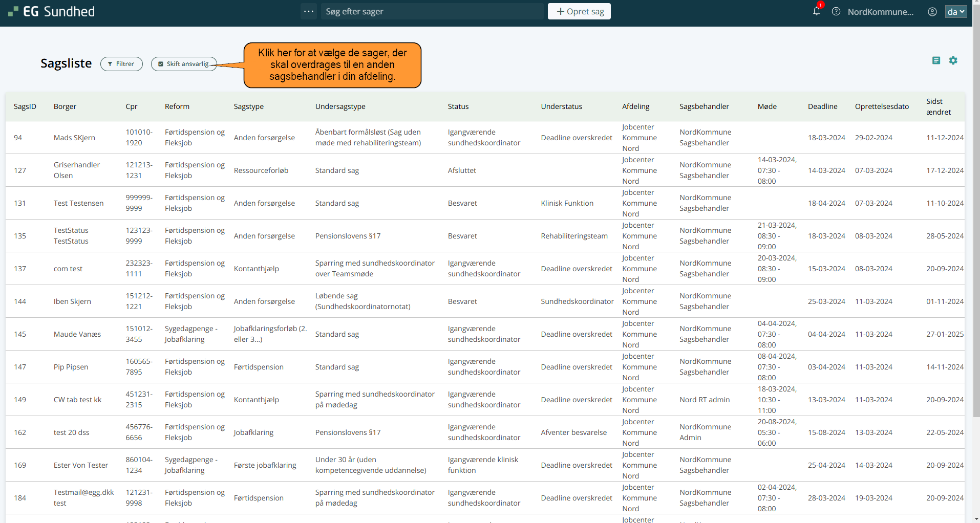Sort by the Status column header
This screenshot has width=980, height=523.
[458, 106]
